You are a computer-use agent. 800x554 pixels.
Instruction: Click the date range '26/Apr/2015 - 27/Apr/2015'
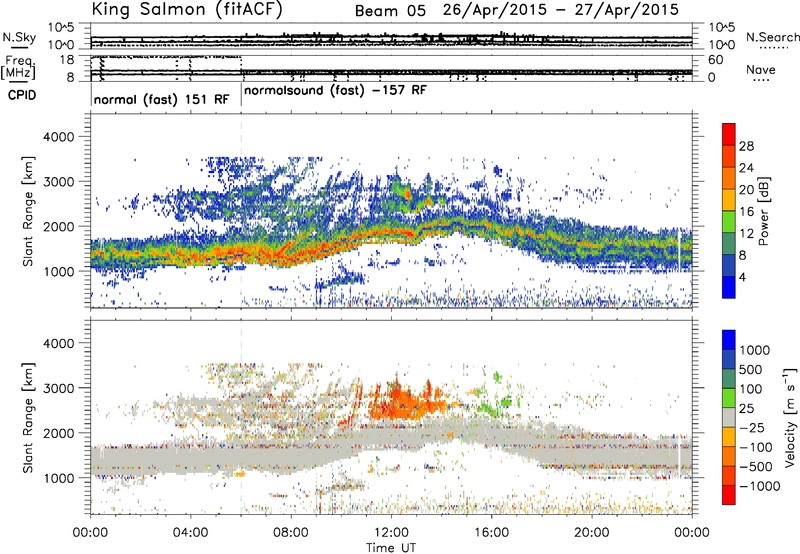click(561, 10)
